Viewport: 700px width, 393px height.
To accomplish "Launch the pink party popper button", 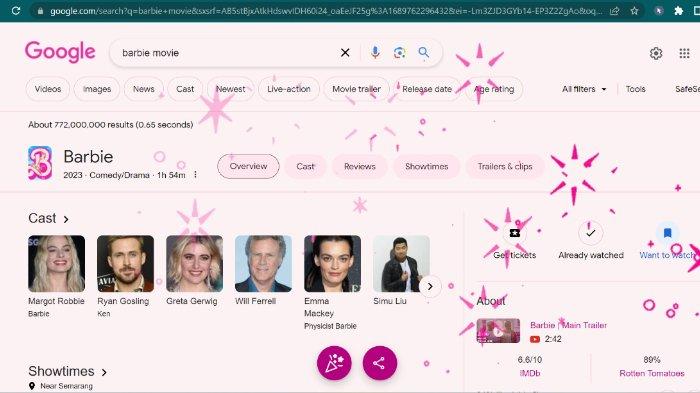I will 334,363.
